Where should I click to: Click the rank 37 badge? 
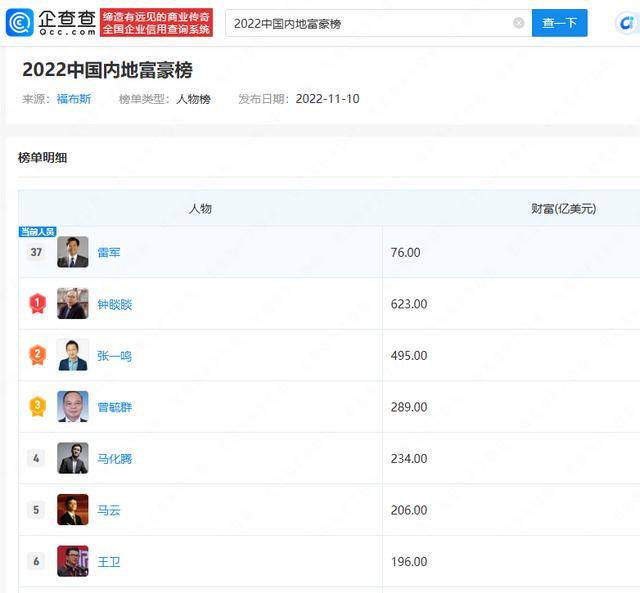(36, 252)
